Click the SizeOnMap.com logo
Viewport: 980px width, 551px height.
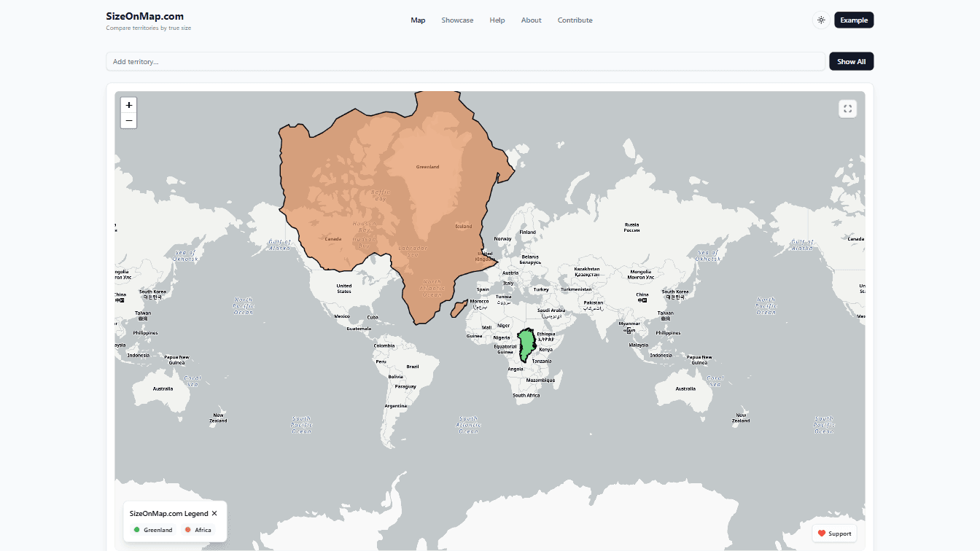tap(144, 15)
